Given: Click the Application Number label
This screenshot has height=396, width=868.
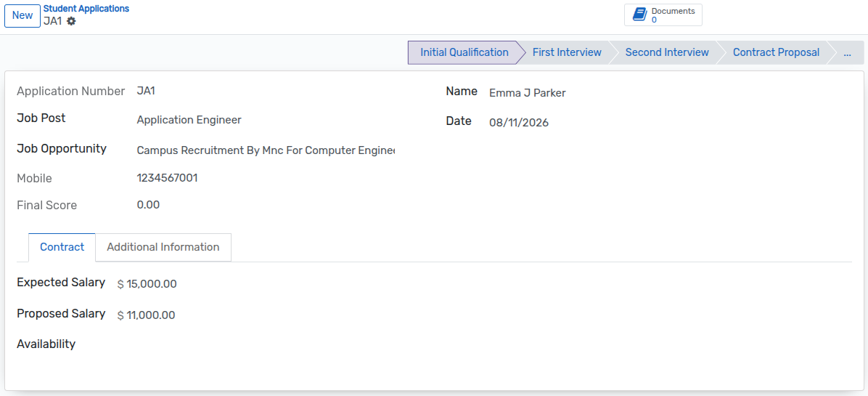Looking at the screenshot, I should click(x=71, y=92).
